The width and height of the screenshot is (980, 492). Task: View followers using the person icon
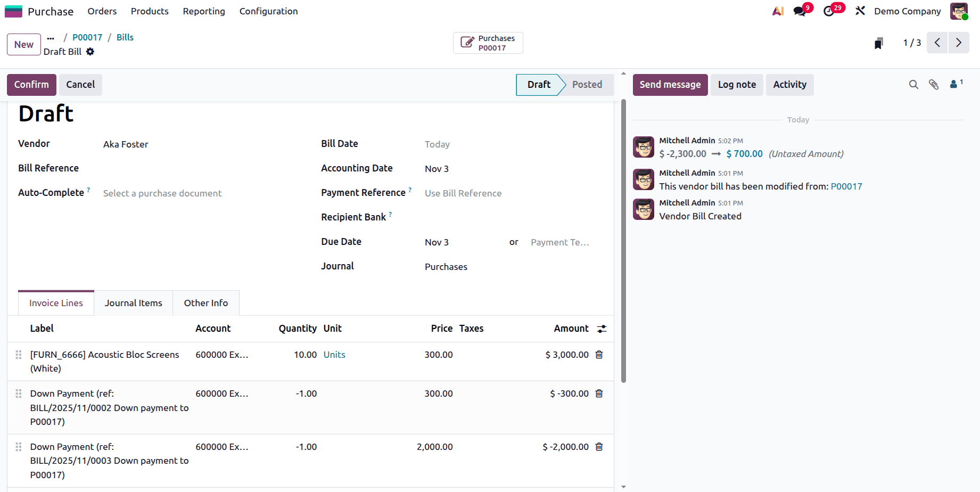click(954, 84)
